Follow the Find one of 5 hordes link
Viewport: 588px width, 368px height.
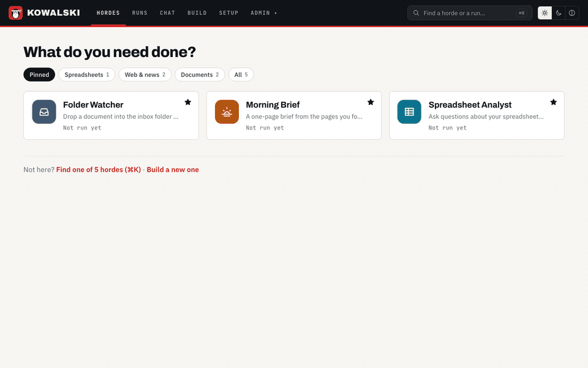(99, 170)
